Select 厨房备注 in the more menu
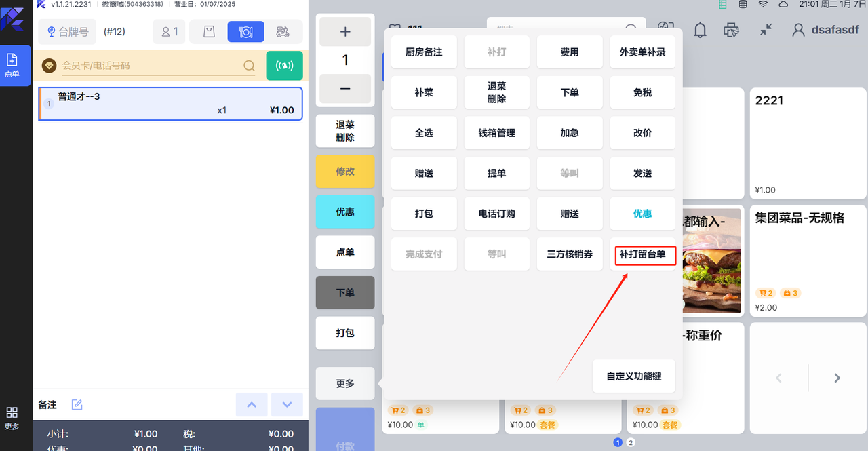The image size is (868, 451). pos(424,52)
